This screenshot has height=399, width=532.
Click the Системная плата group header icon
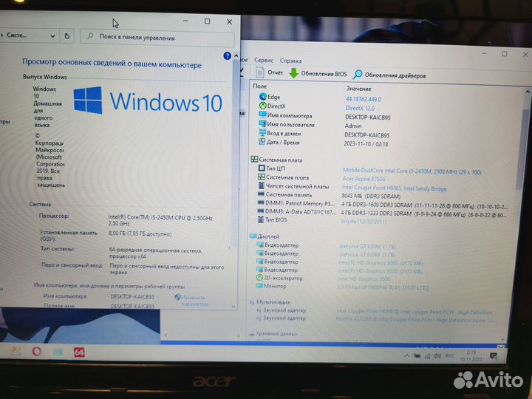[254, 159]
